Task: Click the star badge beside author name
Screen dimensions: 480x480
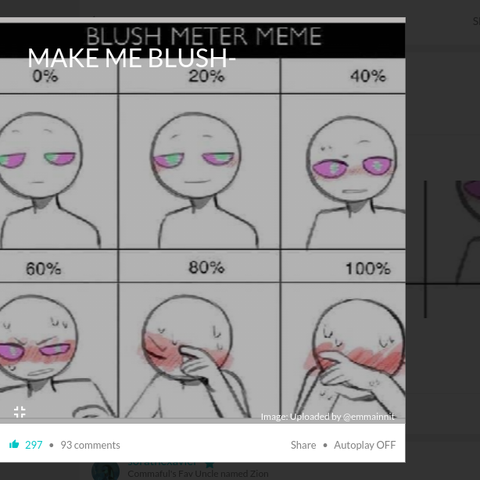Action: pos(210,464)
